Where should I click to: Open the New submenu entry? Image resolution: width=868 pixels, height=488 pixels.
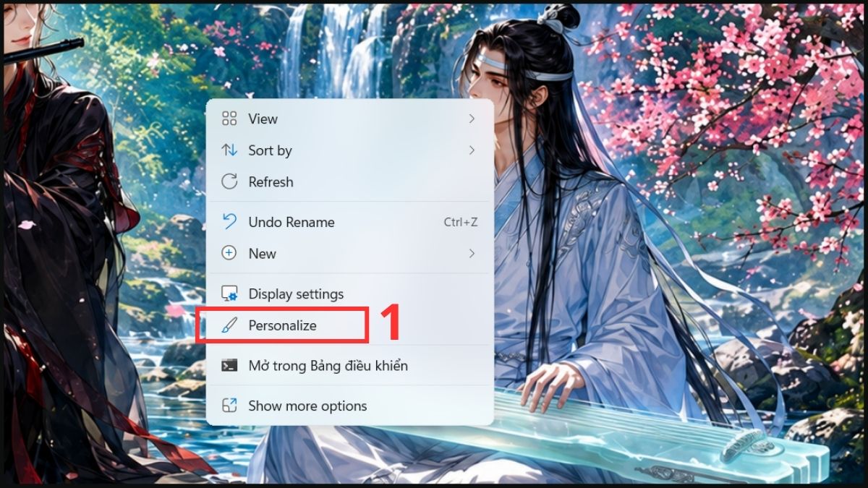click(x=349, y=254)
